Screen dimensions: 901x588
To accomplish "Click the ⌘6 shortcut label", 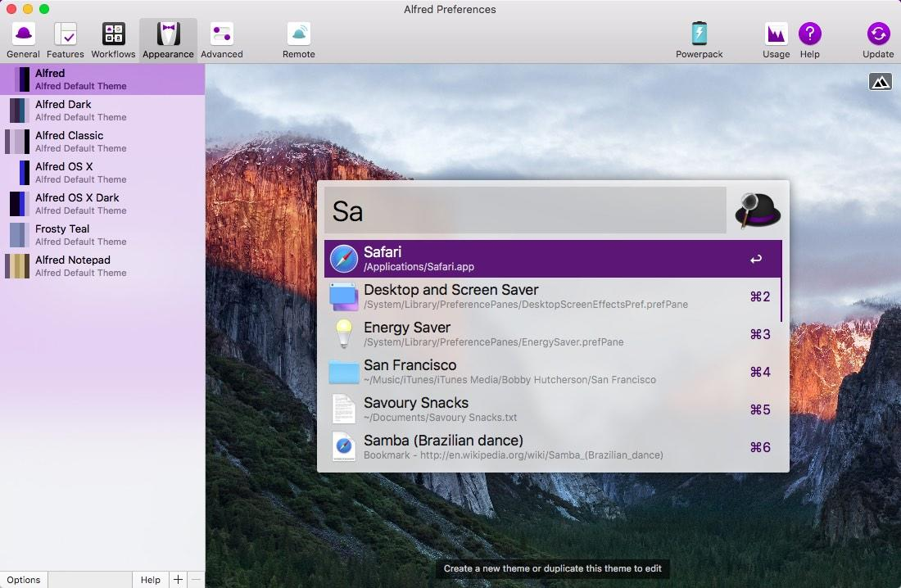I will (759, 447).
